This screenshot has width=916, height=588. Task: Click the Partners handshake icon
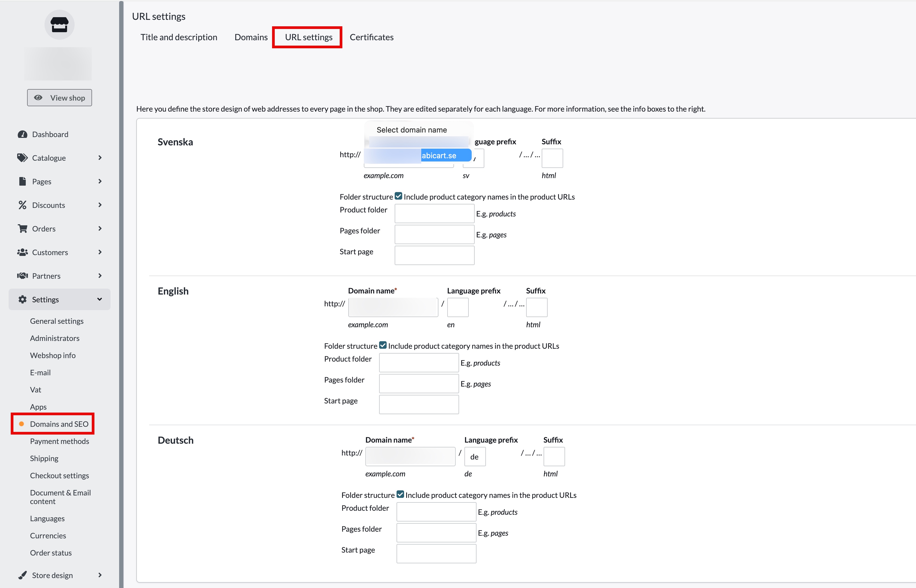[x=23, y=276]
